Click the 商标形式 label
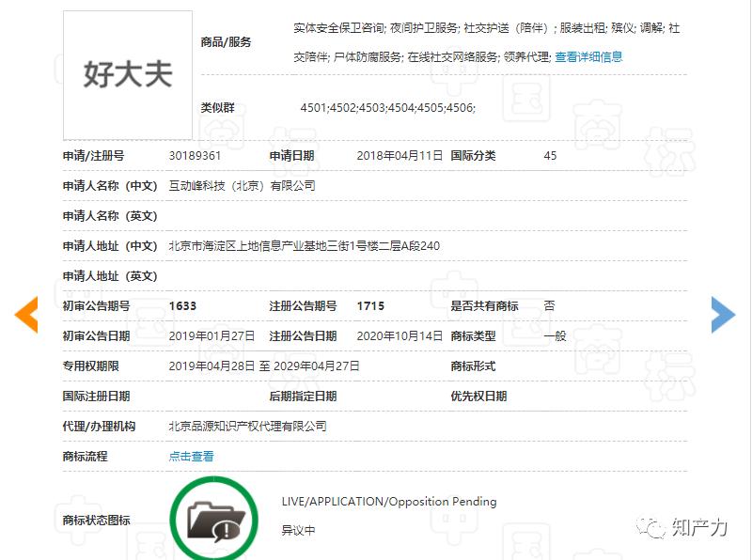752x560 pixels. click(x=473, y=366)
